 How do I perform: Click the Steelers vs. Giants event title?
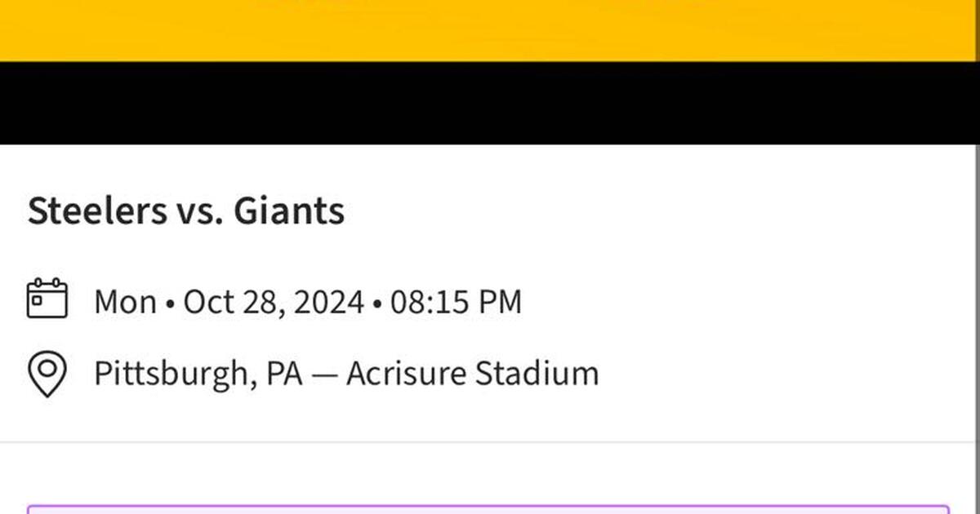(x=187, y=210)
